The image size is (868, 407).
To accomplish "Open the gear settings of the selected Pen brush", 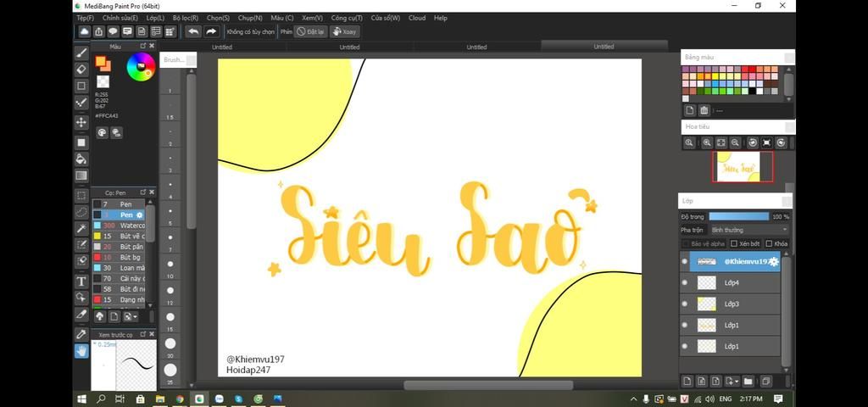I will pyautogui.click(x=140, y=215).
